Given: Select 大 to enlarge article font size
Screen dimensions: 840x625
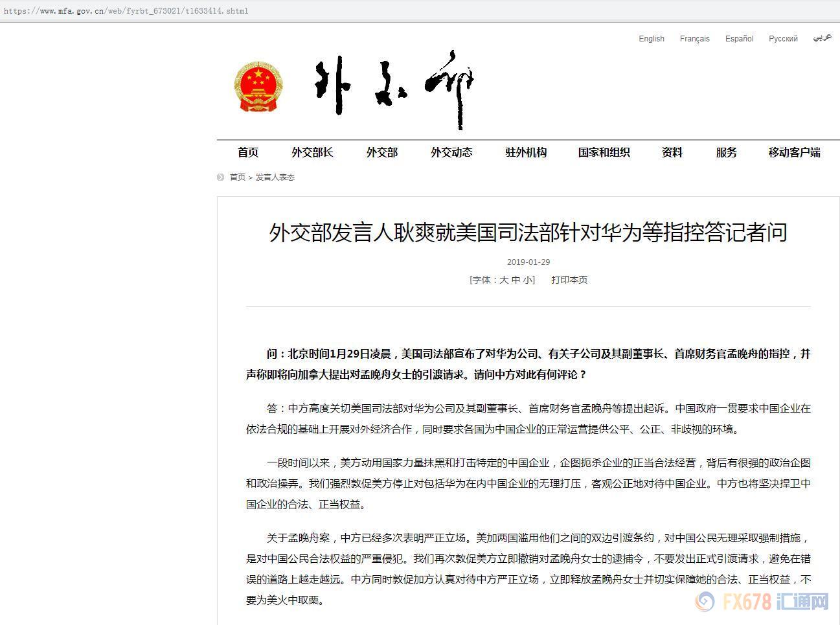Looking at the screenshot, I should (505, 280).
